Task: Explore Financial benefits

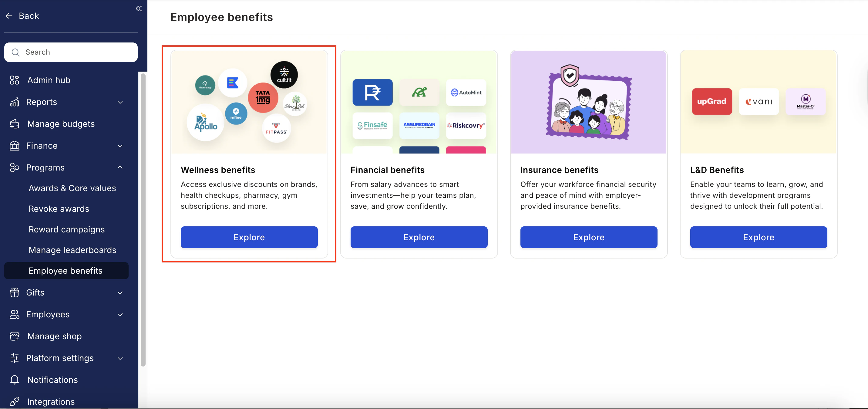Action: 419,237
